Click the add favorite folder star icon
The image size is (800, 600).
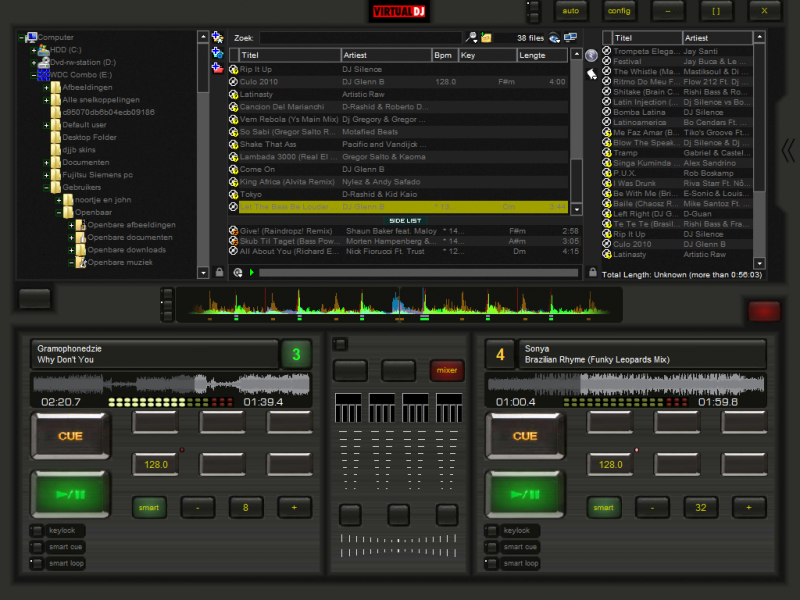(x=217, y=37)
